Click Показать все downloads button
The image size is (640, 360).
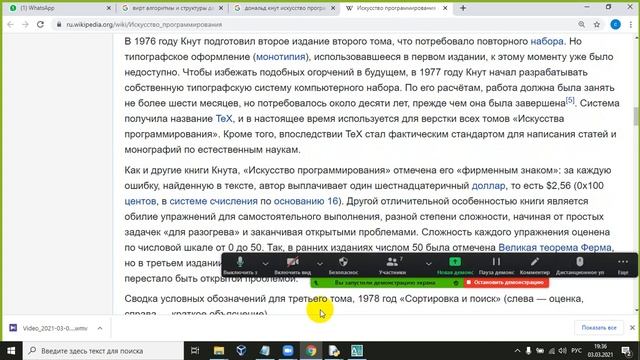point(599,328)
